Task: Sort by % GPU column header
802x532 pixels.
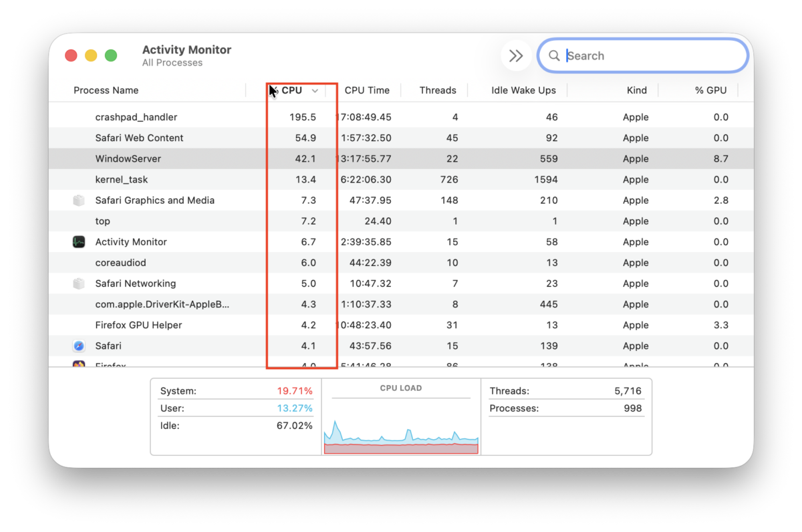Action: (711, 90)
